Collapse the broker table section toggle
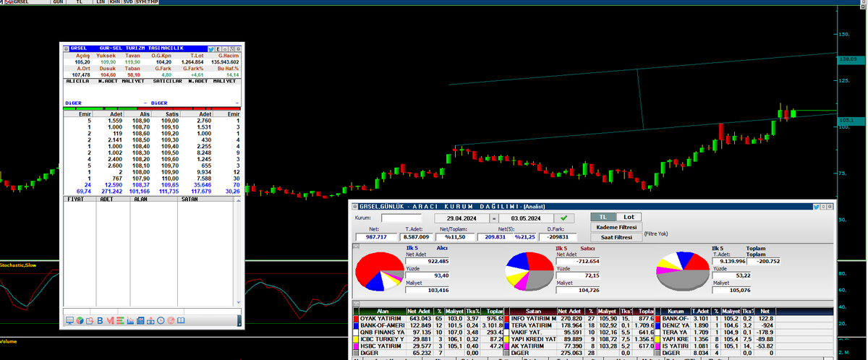 (x=356, y=304)
